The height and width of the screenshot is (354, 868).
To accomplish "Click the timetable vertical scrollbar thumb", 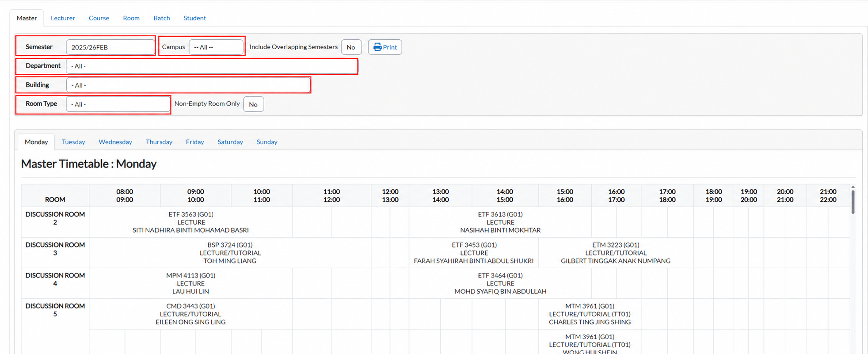I will (853, 202).
